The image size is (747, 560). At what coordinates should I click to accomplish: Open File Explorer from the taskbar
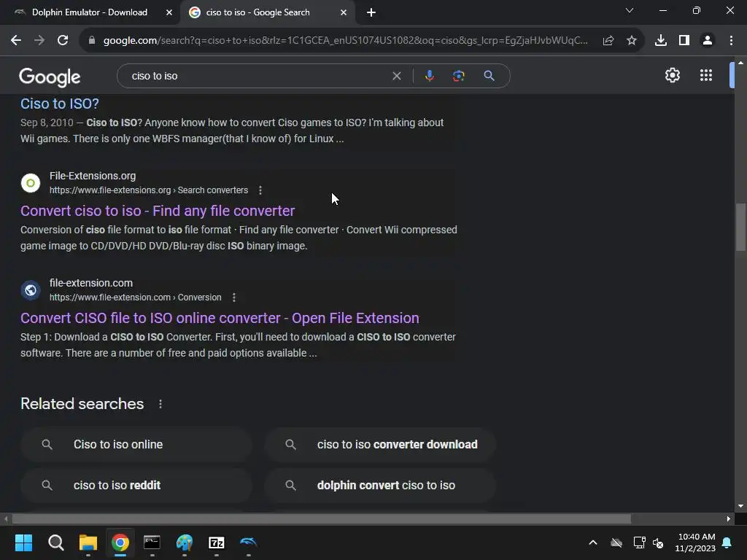coord(88,542)
